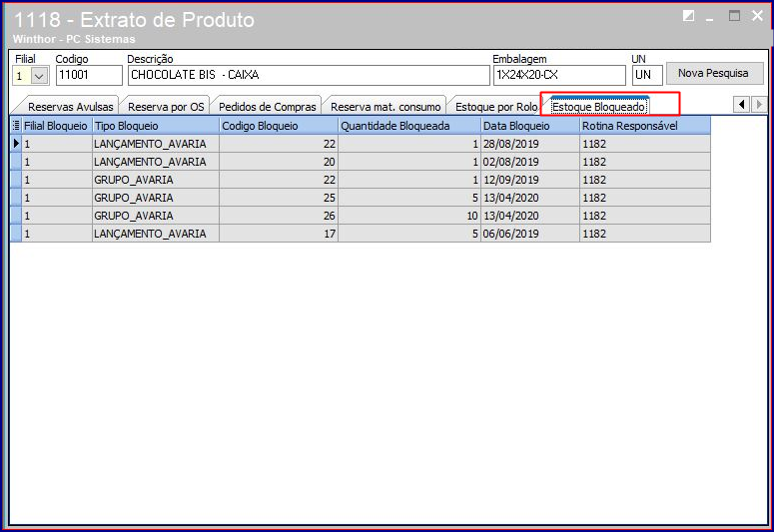This screenshot has height=532, width=774.
Task: Select the LANÇAMENTO_AVARIA cell with code 20
Action: click(156, 162)
